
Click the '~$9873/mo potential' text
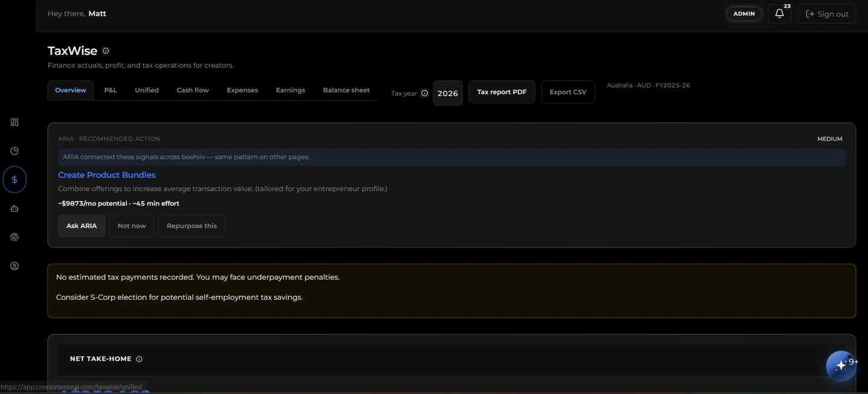point(93,203)
